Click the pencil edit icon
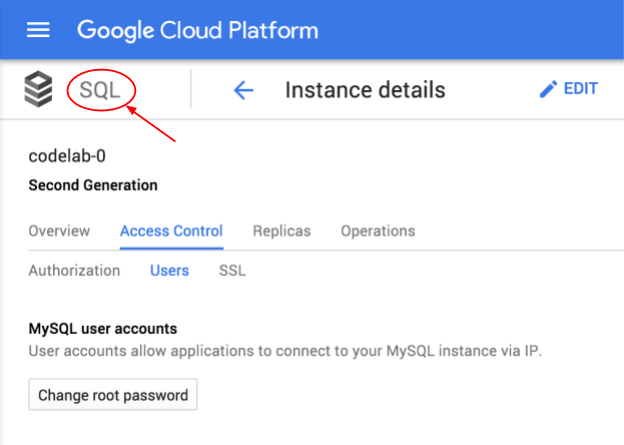624x445 pixels. [x=548, y=89]
